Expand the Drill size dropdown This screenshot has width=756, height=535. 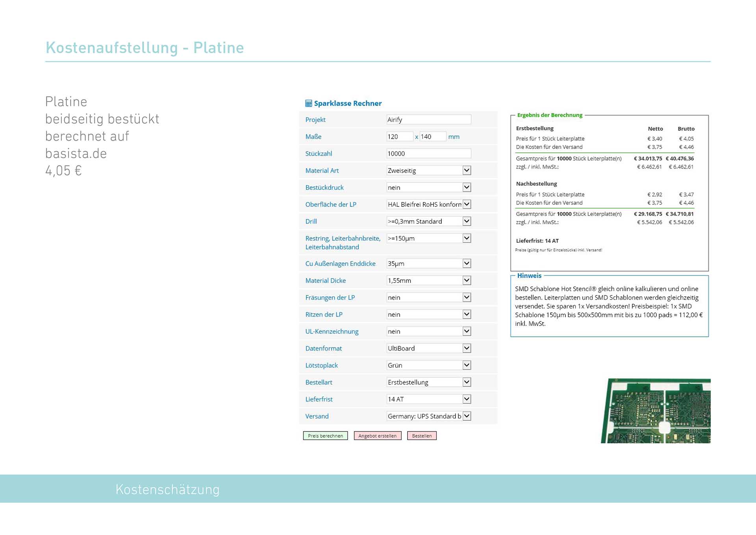click(x=467, y=221)
